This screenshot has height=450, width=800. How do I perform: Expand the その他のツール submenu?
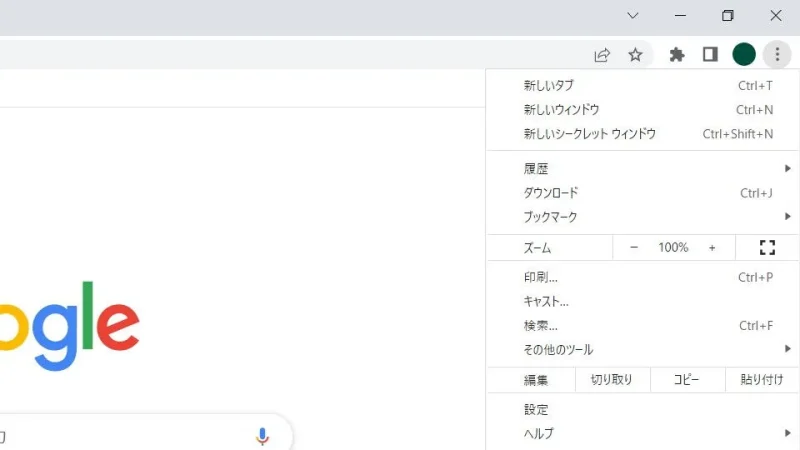[640, 350]
